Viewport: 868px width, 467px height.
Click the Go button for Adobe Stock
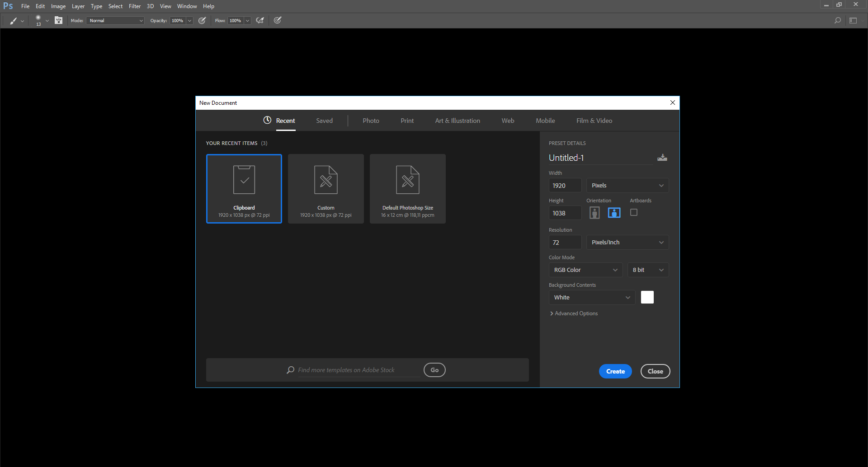pyautogui.click(x=434, y=370)
